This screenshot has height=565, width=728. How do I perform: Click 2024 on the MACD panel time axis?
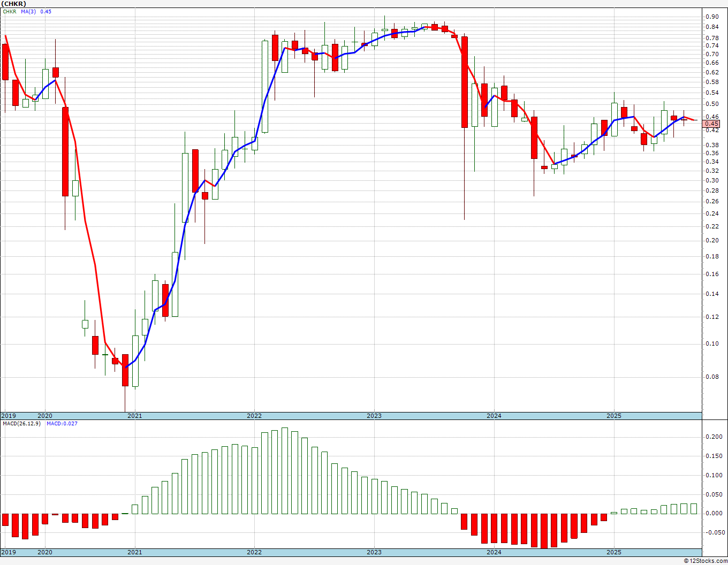point(494,552)
